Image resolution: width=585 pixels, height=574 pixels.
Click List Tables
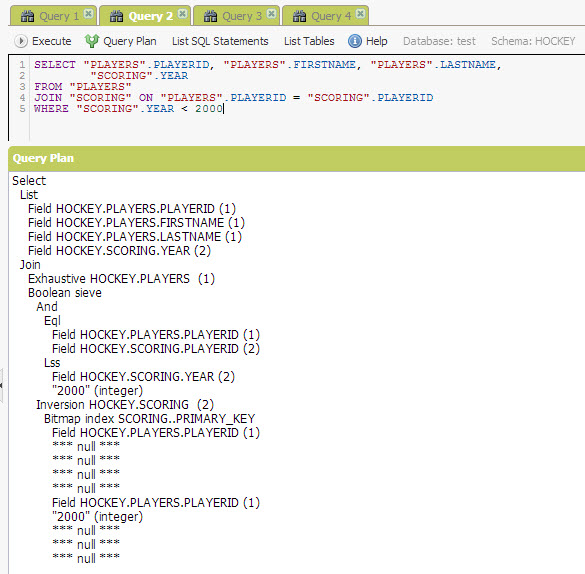click(x=309, y=41)
